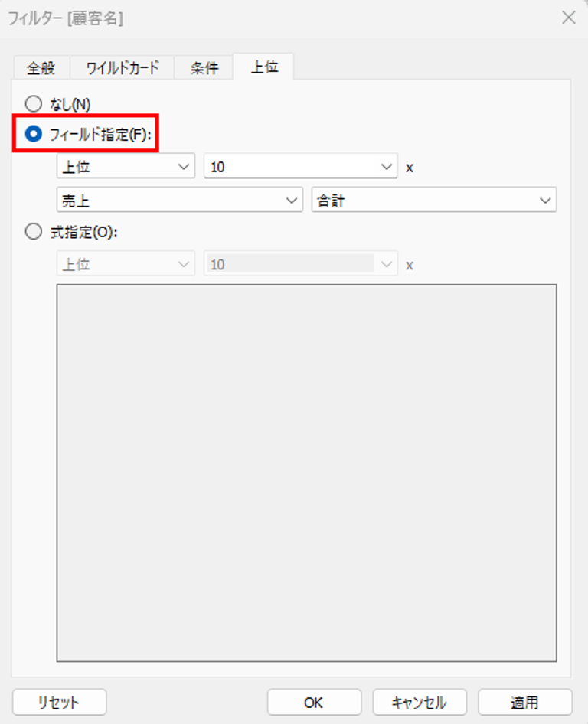Click the キャンセル button
Viewport: 588px width, 724px height.
pos(420,703)
